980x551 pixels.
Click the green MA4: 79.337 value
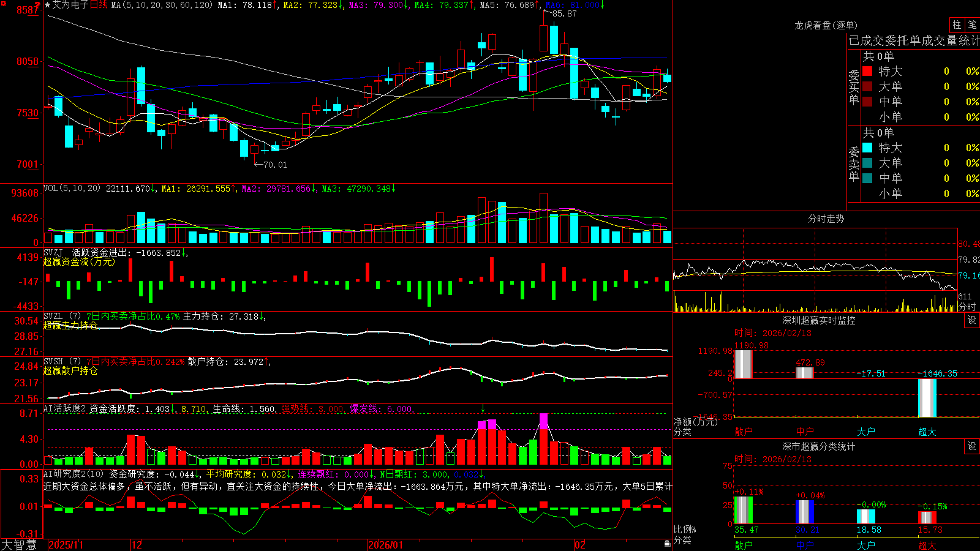(x=445, y=5)
